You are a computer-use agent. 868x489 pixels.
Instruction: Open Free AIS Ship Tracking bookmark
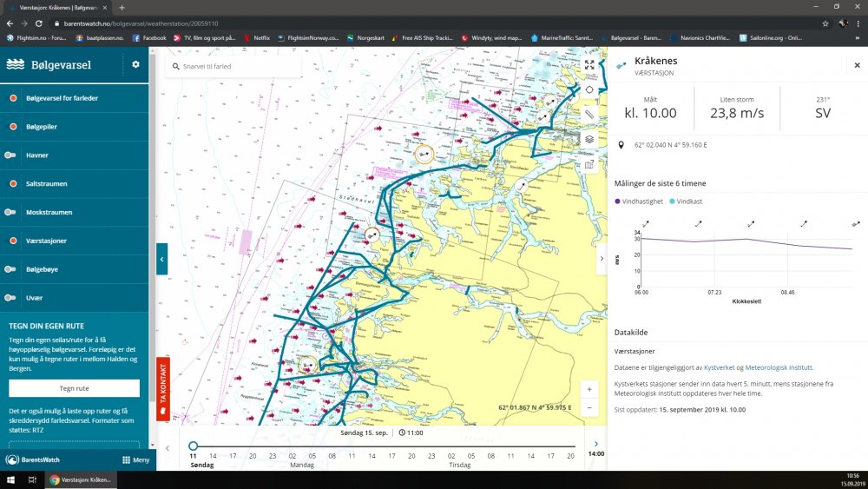pyautogui.click(x=423, y=37)
